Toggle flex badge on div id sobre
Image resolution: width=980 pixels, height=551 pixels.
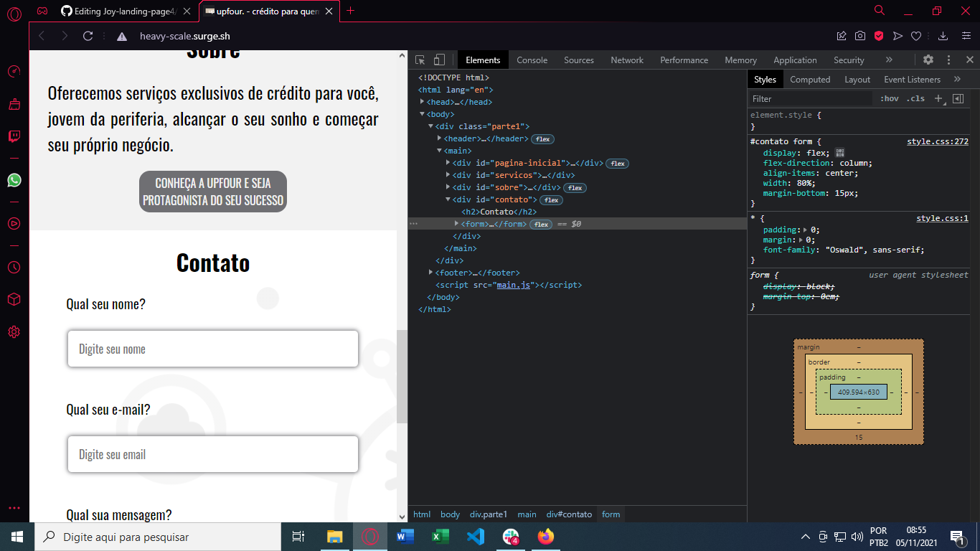pos(575,188)
